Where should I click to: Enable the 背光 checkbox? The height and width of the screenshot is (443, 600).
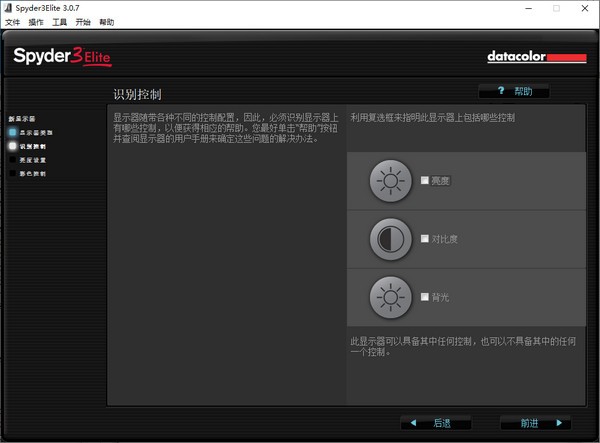click(424, 297)
